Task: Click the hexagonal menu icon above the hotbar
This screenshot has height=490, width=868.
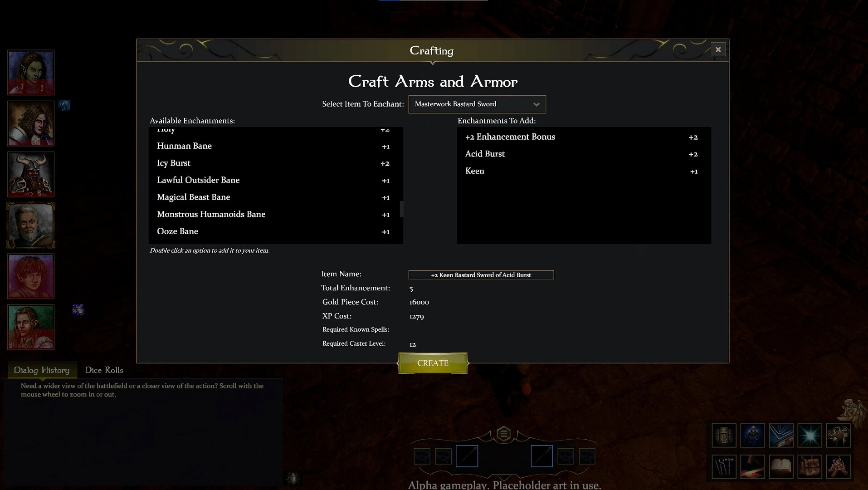Action: pyautogui.click(x=503, y=434)
